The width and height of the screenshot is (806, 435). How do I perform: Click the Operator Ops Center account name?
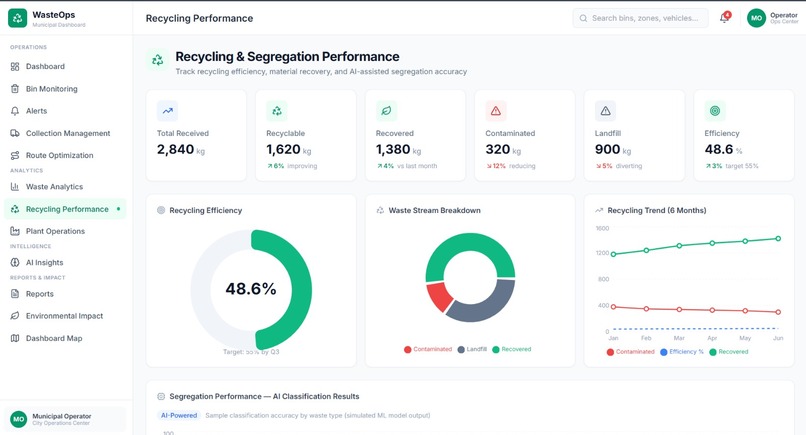point(784,18)
